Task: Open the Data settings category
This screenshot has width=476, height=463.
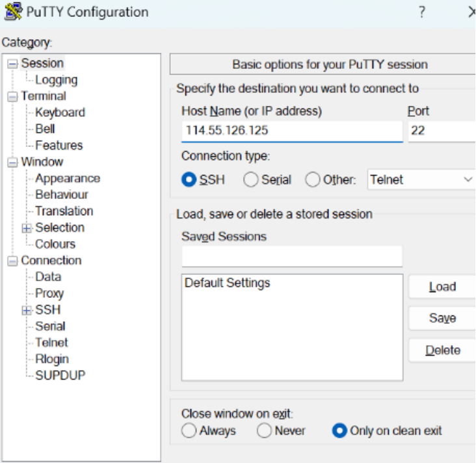Action: (x=48, y=277)
